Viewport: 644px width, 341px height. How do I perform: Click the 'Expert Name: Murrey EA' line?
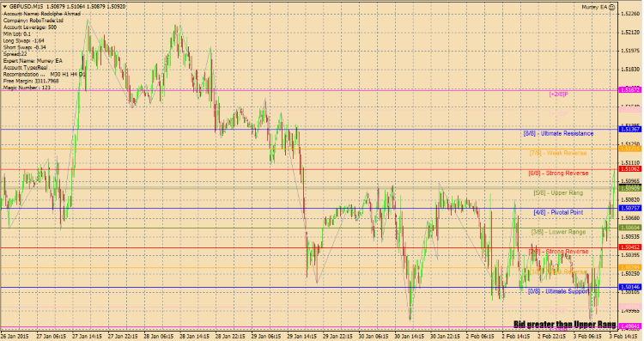coord(33,61)
